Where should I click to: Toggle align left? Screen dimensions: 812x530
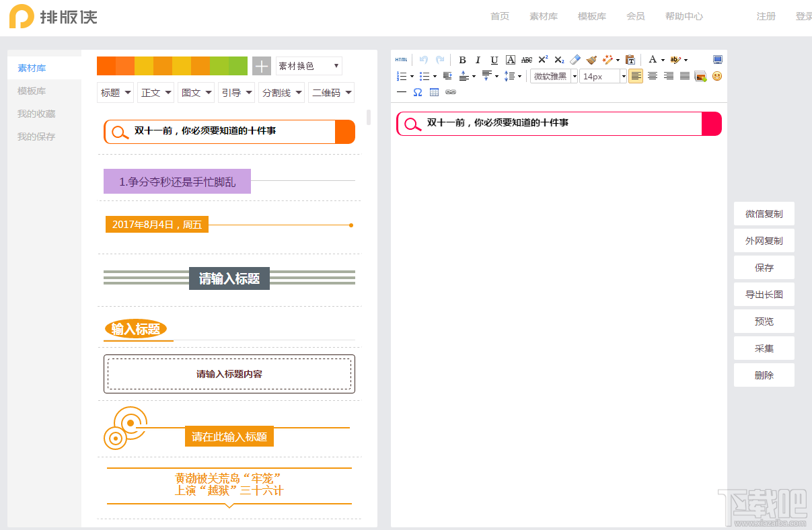click(636, 76)
